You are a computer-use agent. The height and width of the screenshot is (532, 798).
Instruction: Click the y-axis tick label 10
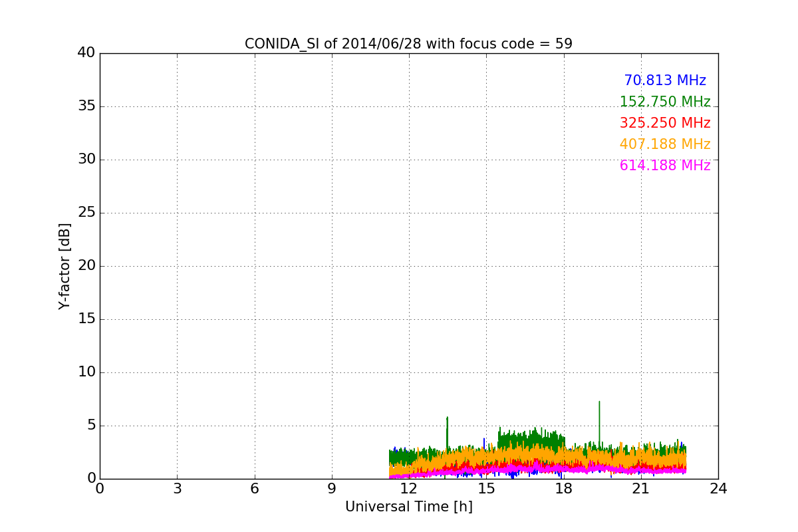(86, 372)
